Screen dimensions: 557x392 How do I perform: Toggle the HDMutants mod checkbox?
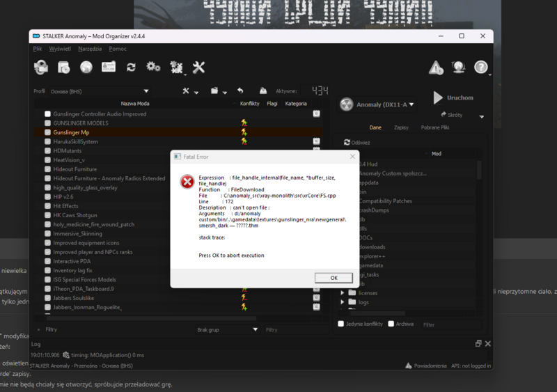48,150
